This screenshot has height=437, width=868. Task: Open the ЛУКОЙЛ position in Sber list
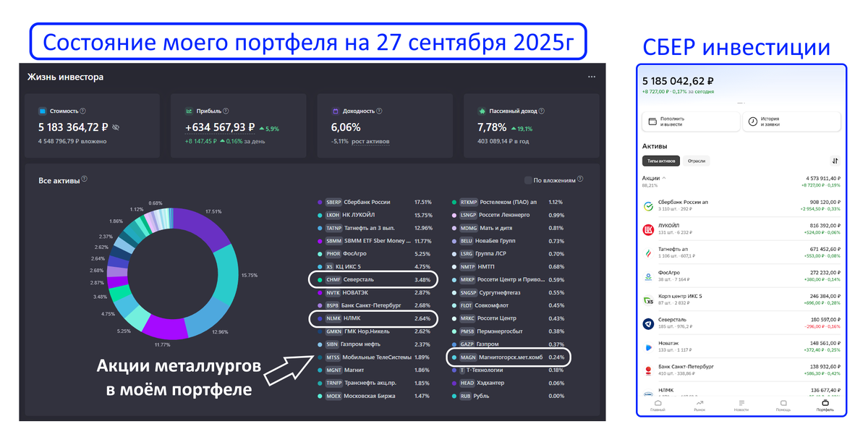point(741,229)
